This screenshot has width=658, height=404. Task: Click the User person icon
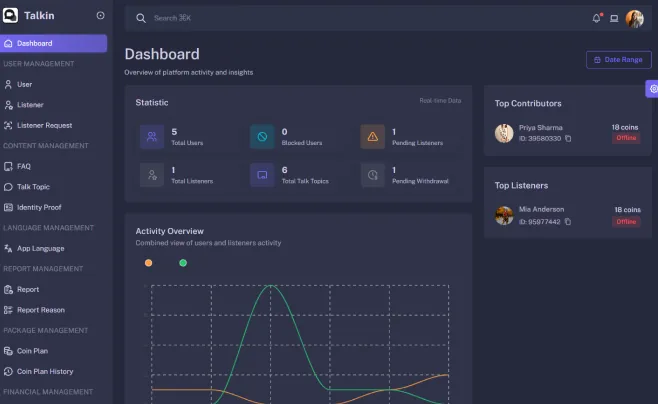click(8, 84)
